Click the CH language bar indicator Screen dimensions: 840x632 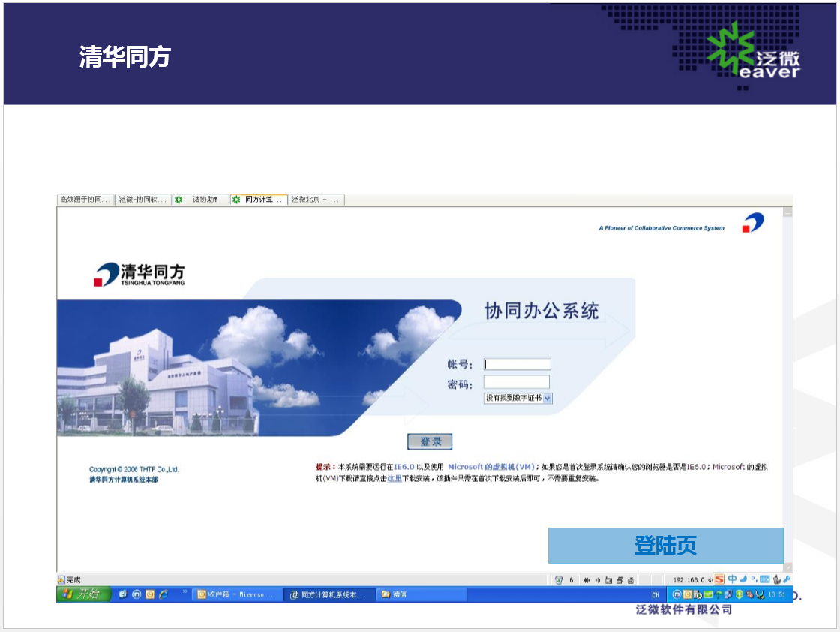[655, 595]
